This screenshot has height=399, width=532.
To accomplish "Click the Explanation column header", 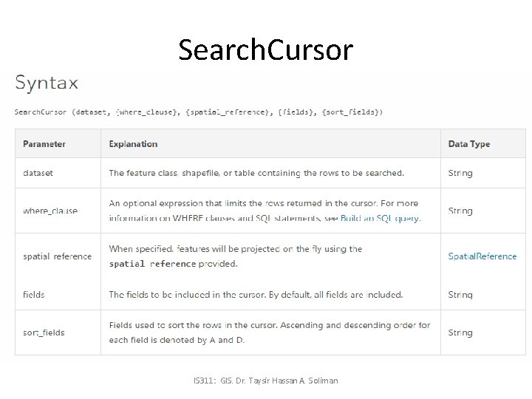I will (x=133, y=144).
